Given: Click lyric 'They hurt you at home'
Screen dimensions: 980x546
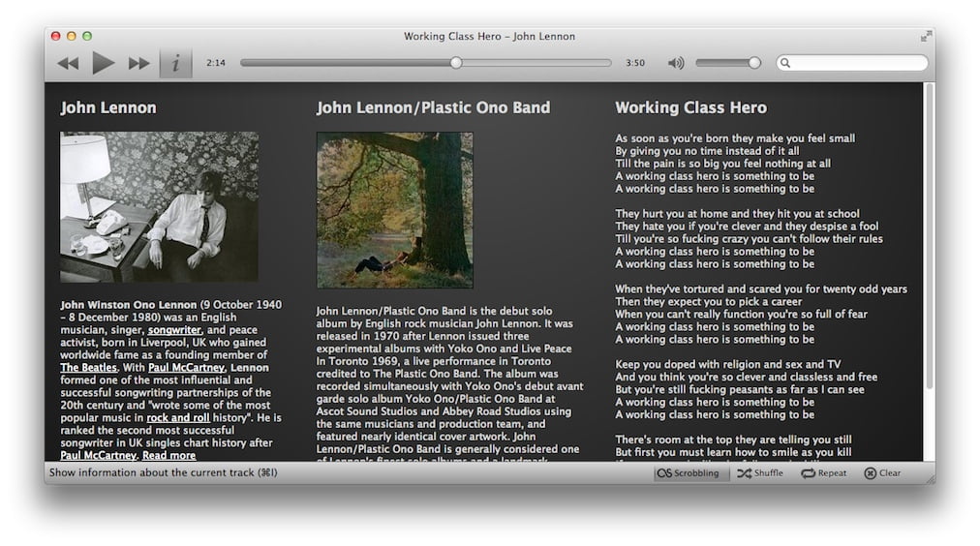Looking at the screenshot, I should (x=737, y=214).
